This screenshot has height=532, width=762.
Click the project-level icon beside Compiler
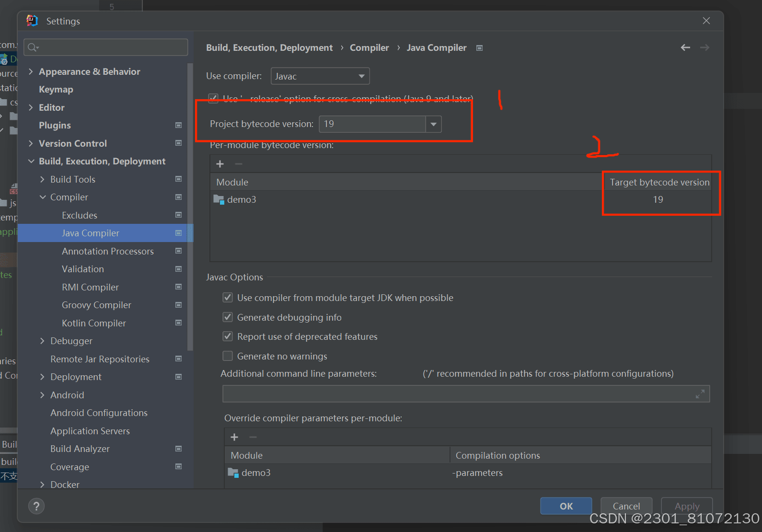pos(178,197)
